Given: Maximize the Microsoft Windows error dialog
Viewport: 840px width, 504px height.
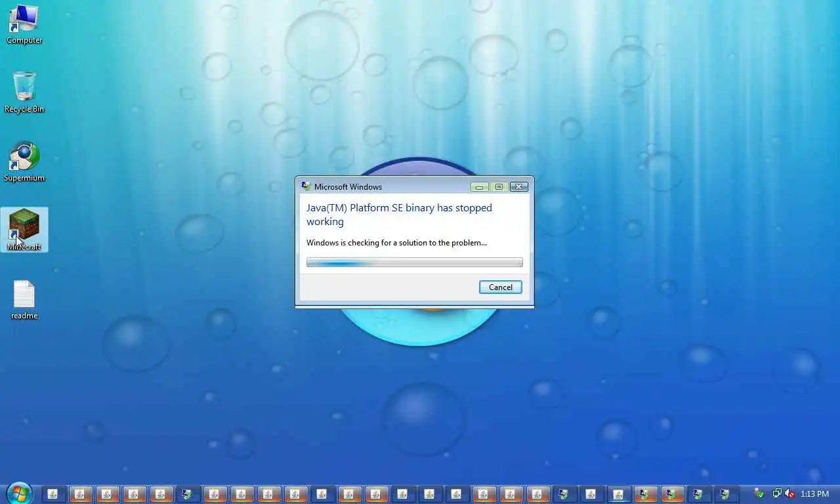Looking at the screenshot, I should [499, 187].
